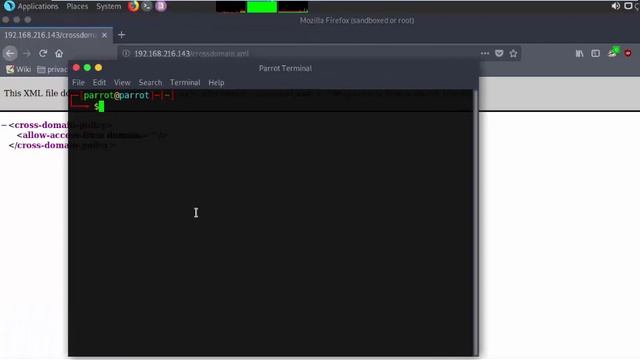Open the terminal Help menu
Screen dimensions: 640x360
[216, 83]
